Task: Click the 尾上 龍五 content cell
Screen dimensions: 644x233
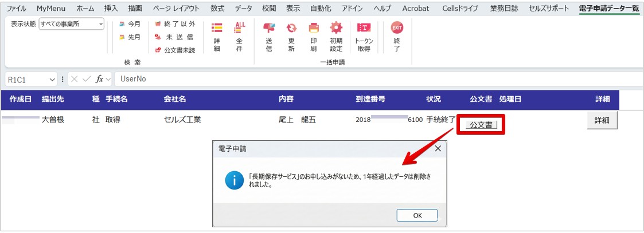Action: [x=298, y=120]
